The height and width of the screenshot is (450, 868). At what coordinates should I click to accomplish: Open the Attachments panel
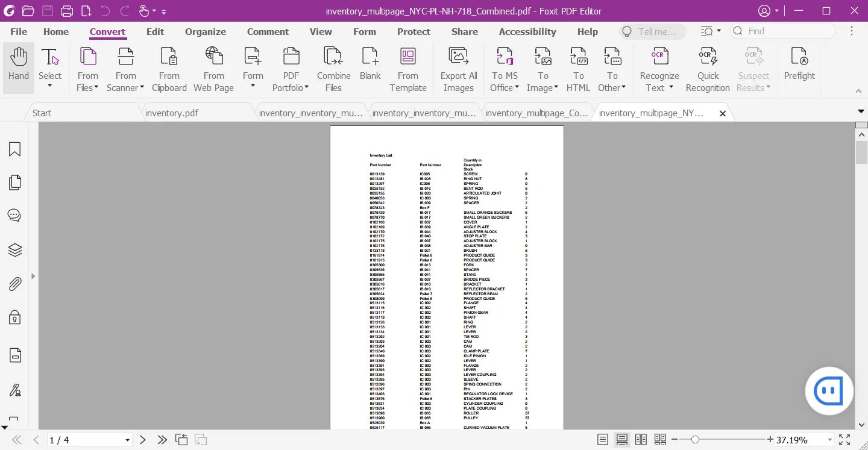(14, 284)
